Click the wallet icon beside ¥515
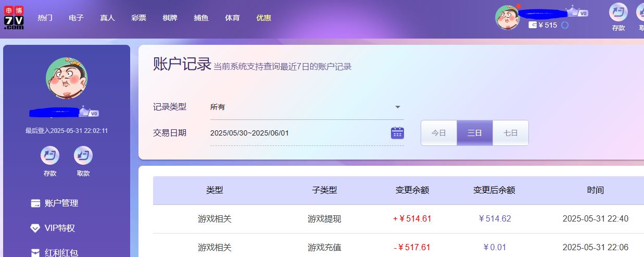Viewport: 644px width, 257px height. tap(533, 25)
